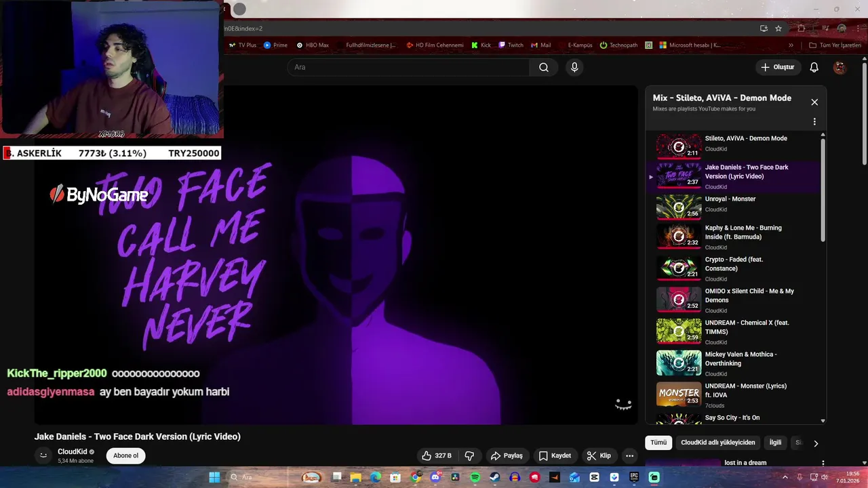Close the Mix playlist panel
This screenshot has height=488, width=868.
814,102
